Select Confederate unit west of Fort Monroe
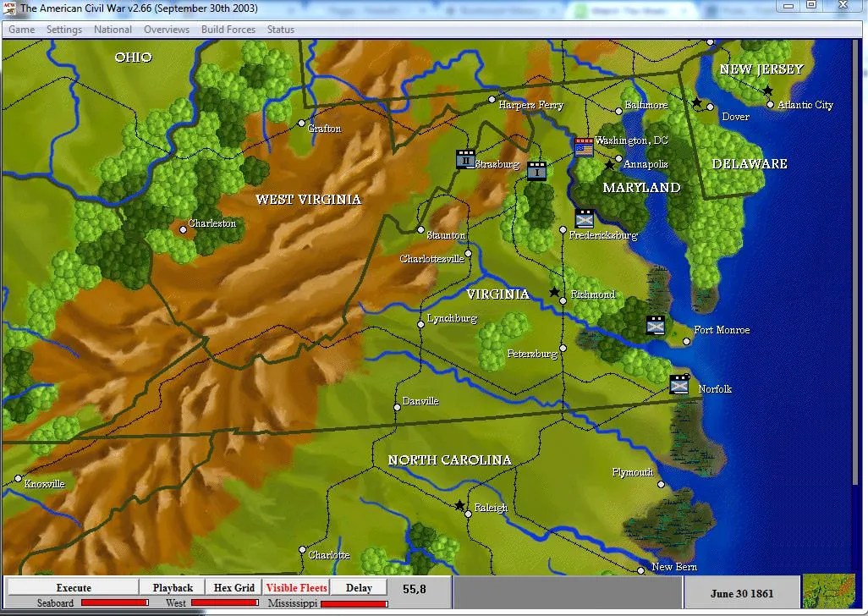 (x=656, y=325)
